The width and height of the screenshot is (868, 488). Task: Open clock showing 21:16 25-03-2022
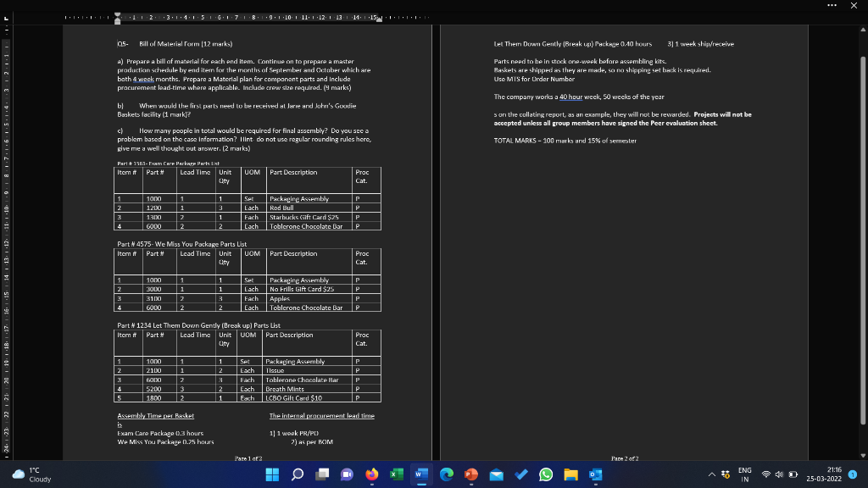point(824,474)
